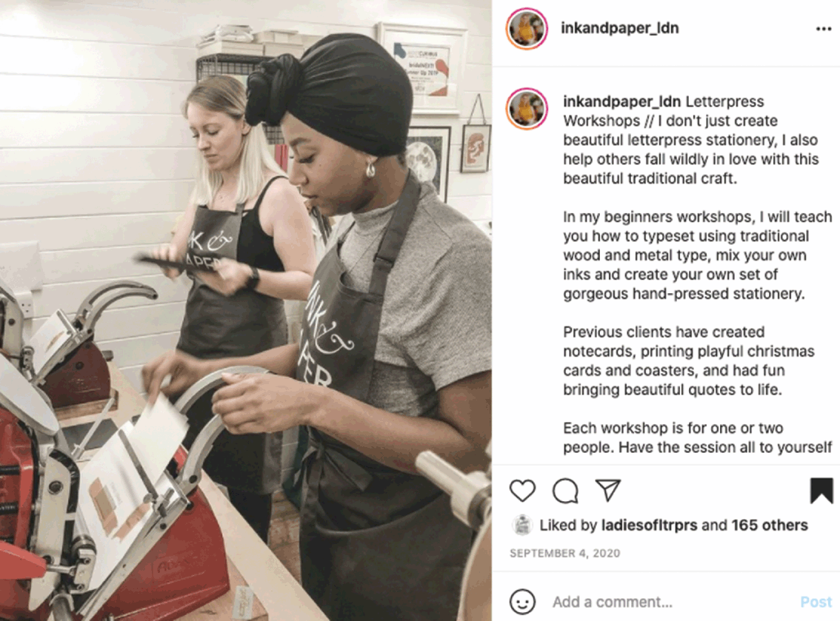The image size is (840, 621).
Task: Open the emoji picker smiley icon
Action: tap(522, 602)
